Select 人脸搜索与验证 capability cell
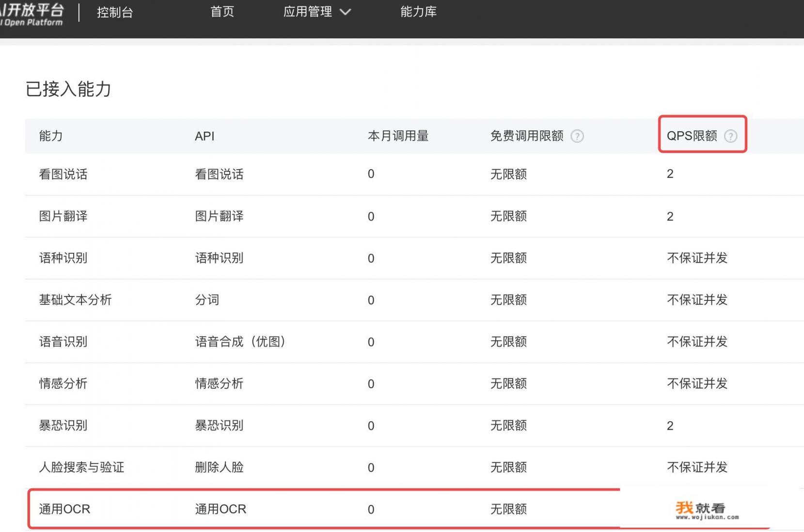The width and height of the screenshot is (804, 532). (x=81, y=468)
